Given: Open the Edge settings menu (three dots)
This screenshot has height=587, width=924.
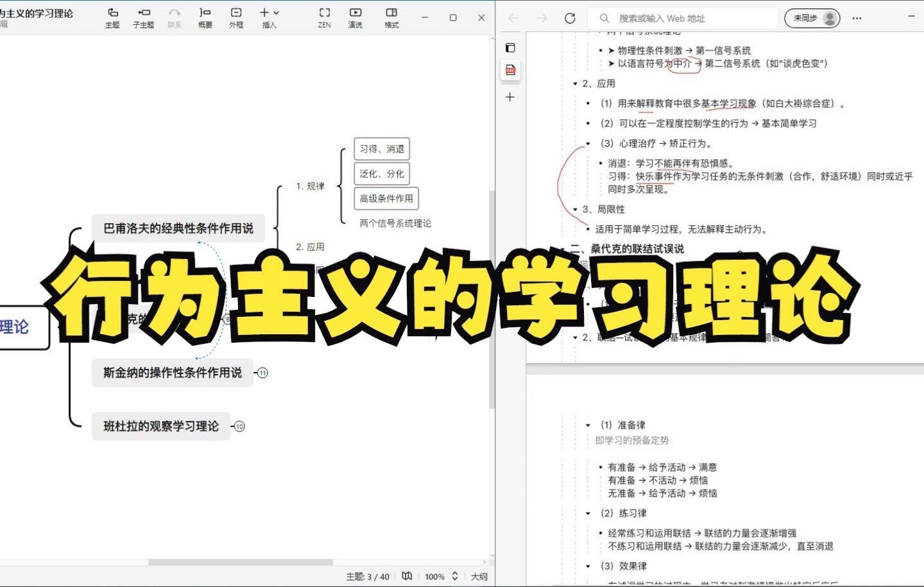Looking at the screenshot, I should [856, 18].
